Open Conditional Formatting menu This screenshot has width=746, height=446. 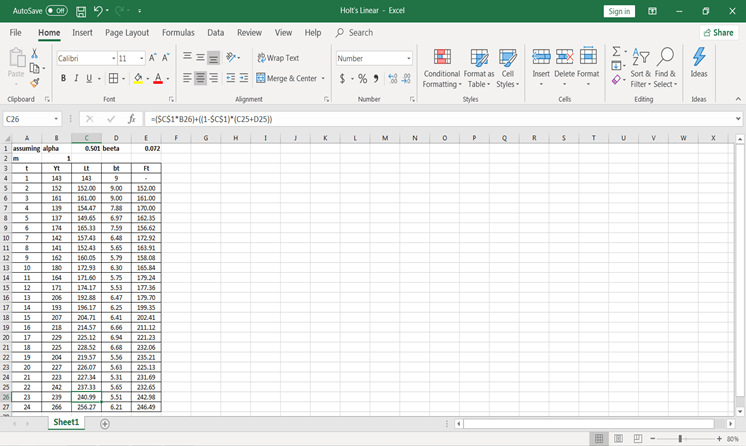coord(442,68)
